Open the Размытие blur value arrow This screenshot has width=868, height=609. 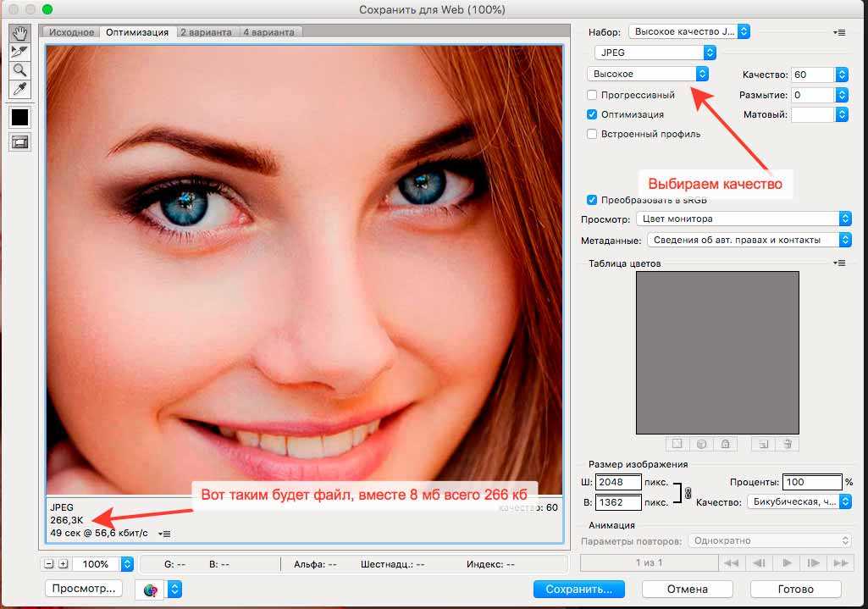coord(842,95)
